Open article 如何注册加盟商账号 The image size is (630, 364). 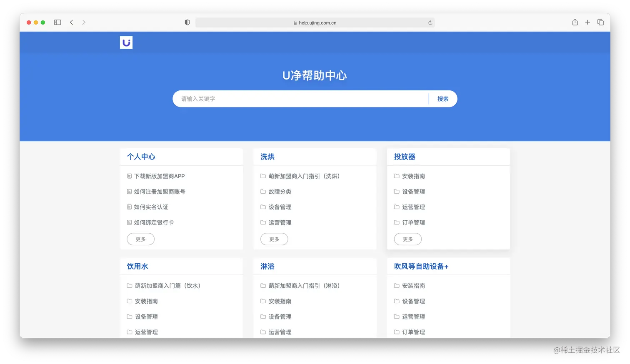pyautogui.click(x=160, y=192)
